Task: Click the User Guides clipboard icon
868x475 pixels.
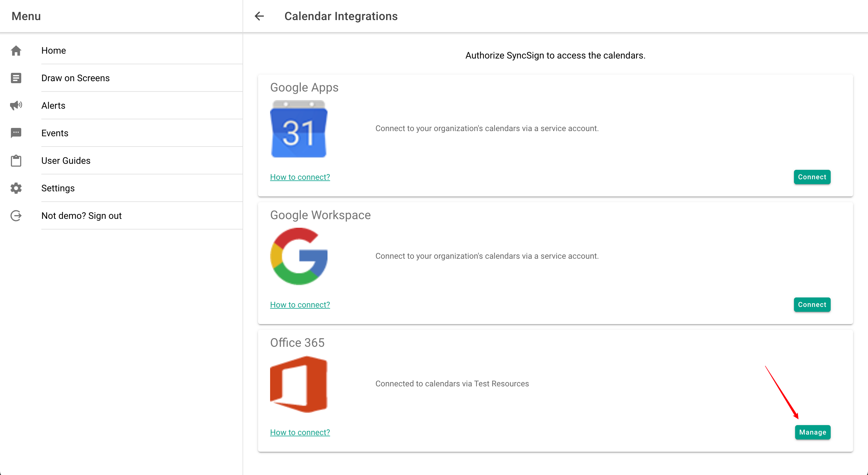Action: 16,161
